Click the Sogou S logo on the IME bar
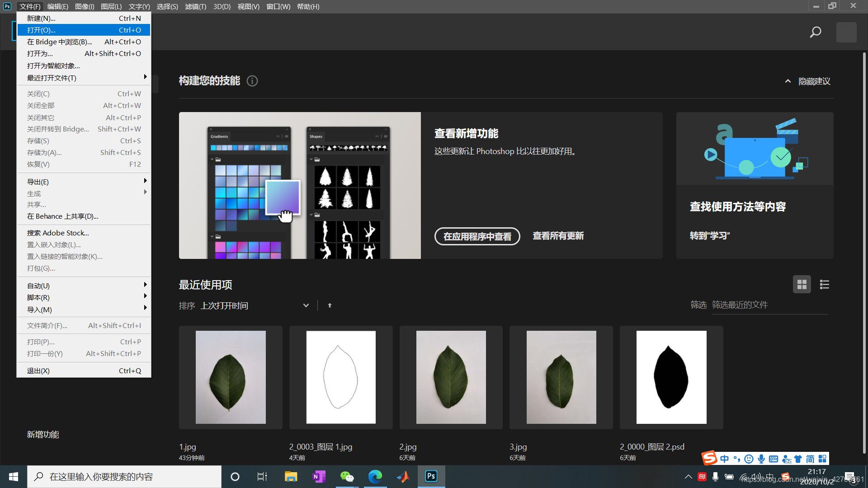This screenshot has width=868, height=488. pyautogui.click(x=709, y=458)
